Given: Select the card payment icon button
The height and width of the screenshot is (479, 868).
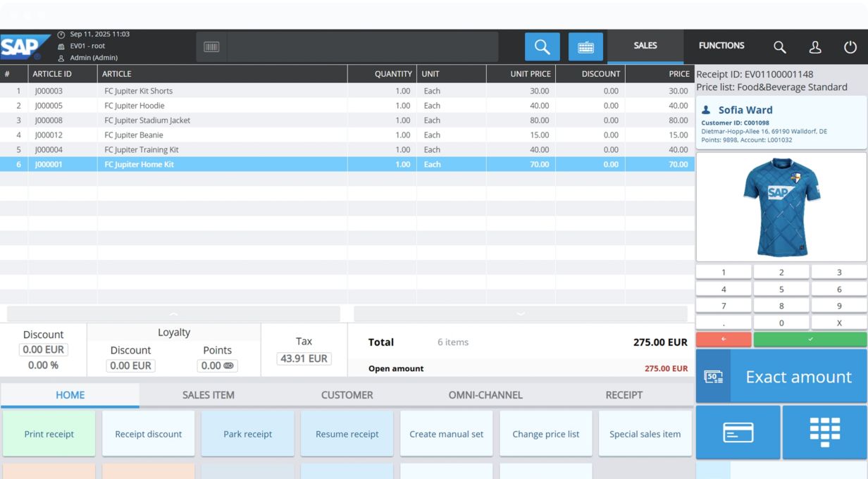Looking at the screenshot, I should (738, 432).
